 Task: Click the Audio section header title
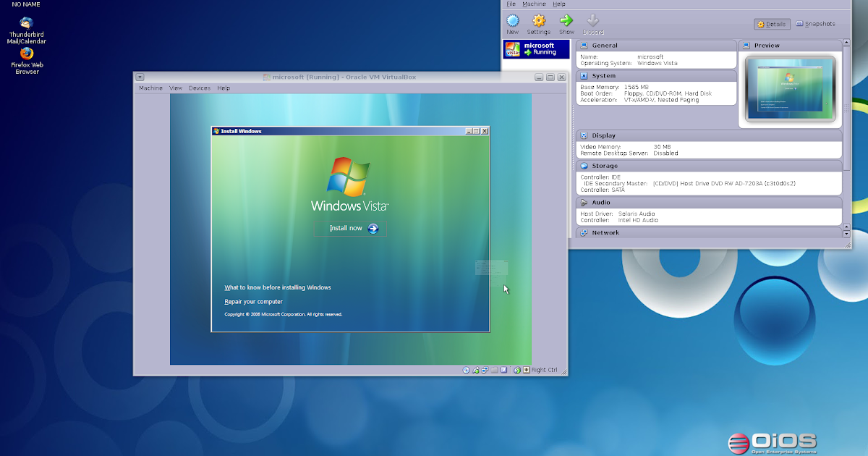pyautogui.click(x=601, y=203)
